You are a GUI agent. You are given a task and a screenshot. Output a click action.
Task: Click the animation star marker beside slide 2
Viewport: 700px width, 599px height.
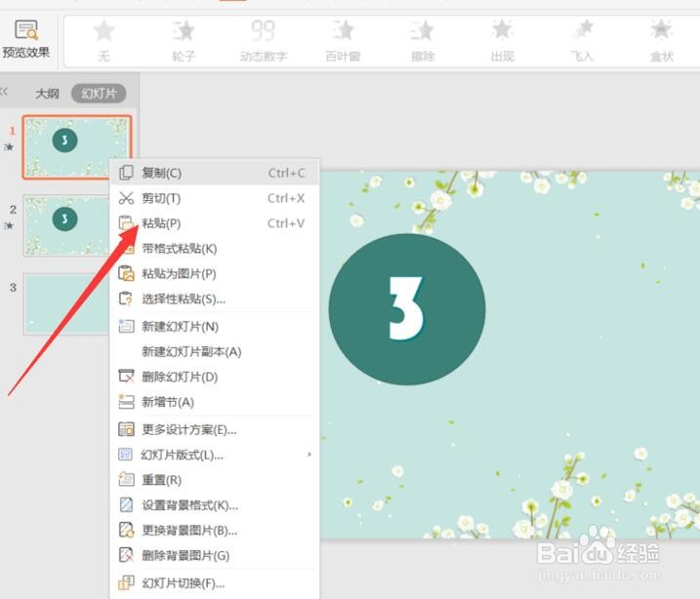pos(9,225)
